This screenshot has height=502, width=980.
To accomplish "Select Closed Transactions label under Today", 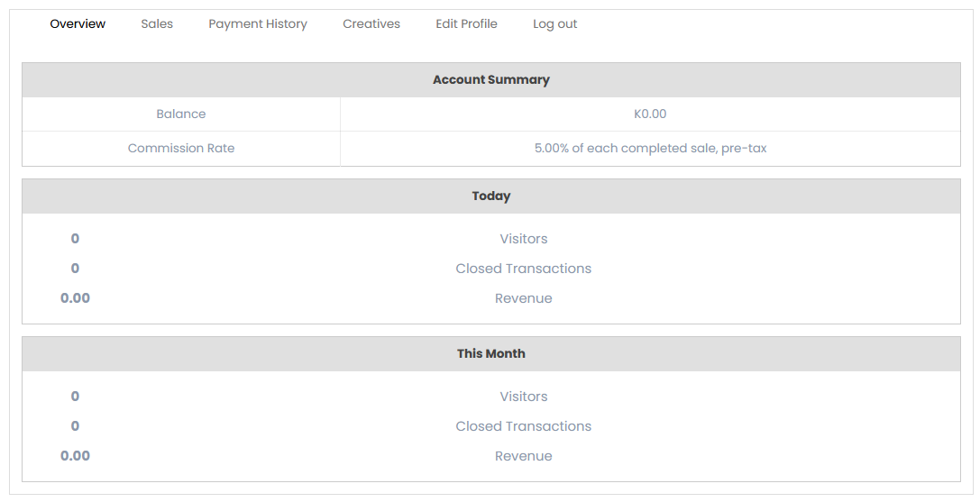I will coord(523,269).
